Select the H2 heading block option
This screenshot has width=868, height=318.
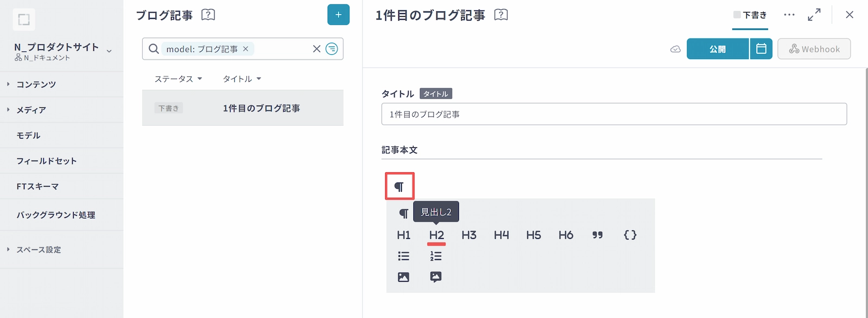click(x=436, y=235)
